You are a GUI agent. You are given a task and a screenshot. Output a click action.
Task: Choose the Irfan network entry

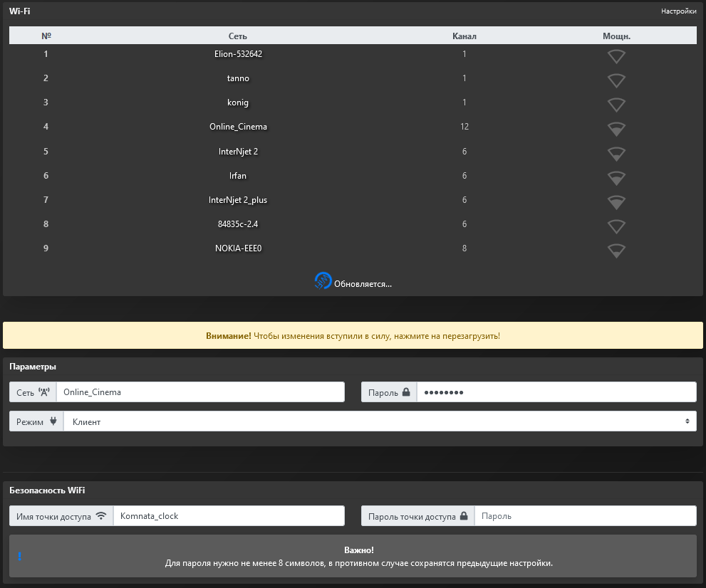[238, 176]
